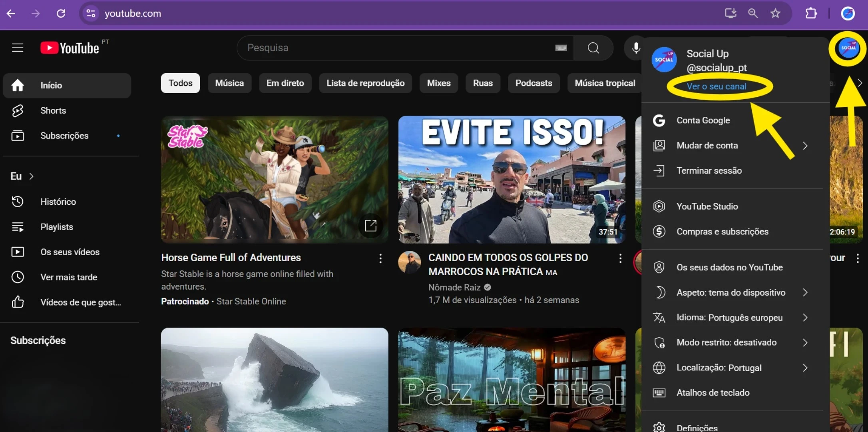The width and height of the screenshot is (868, 432).
Task: Play EVITE ISSO Marrocos video thumbnail
Action: point(512,180)
